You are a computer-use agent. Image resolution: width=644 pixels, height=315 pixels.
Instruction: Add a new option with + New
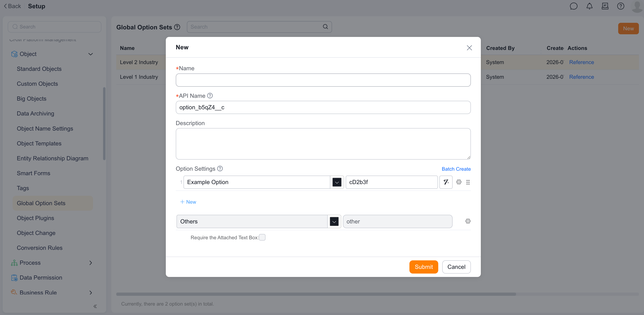point(188,202)
